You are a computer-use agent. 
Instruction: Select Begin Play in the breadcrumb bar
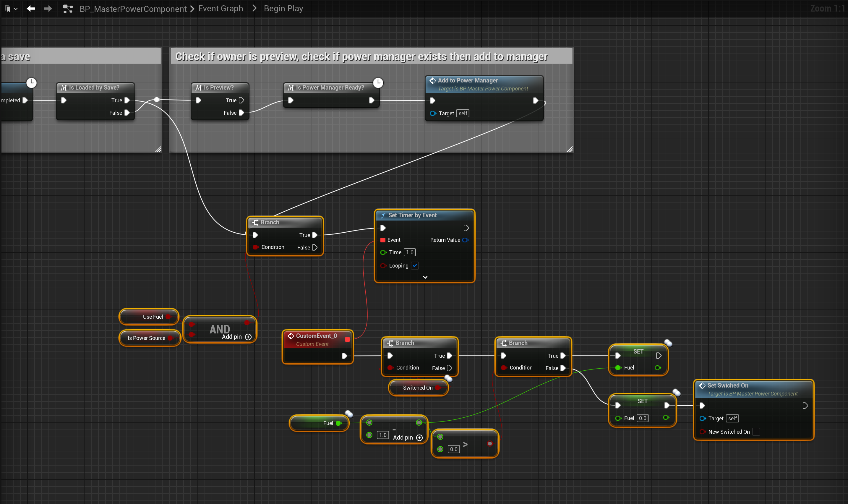point(283,8)
